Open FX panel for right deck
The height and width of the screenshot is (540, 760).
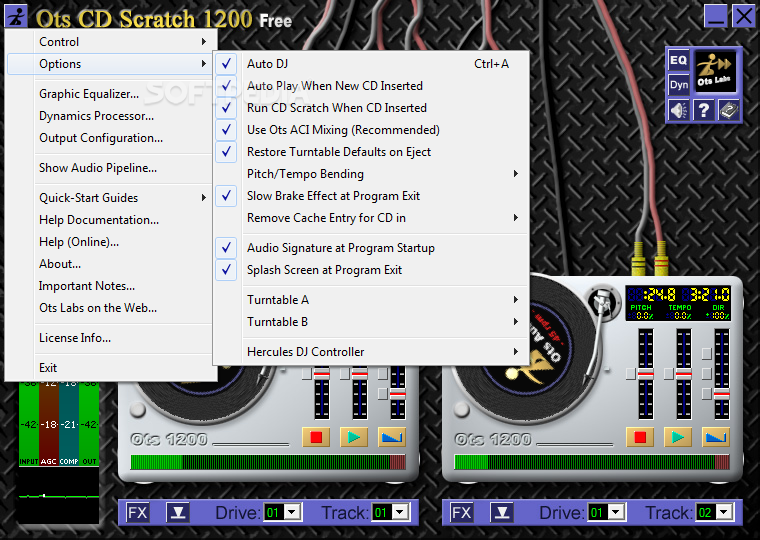461,512
